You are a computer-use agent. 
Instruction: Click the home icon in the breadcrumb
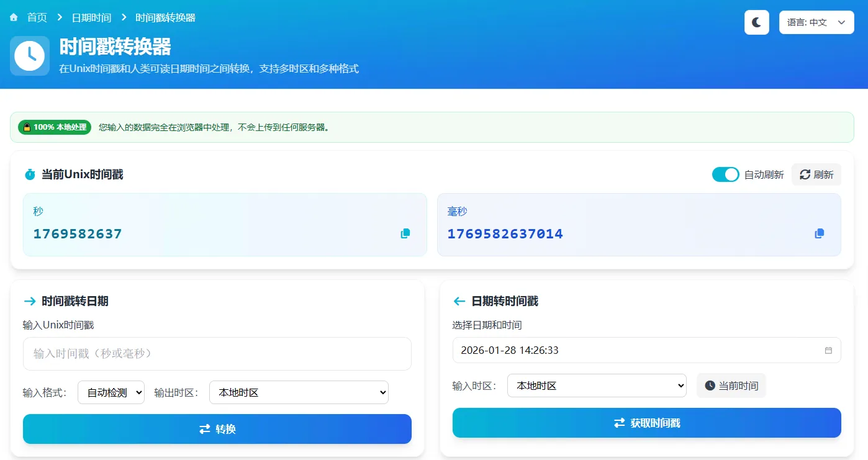pyautogui.click(x=14, y=17)
